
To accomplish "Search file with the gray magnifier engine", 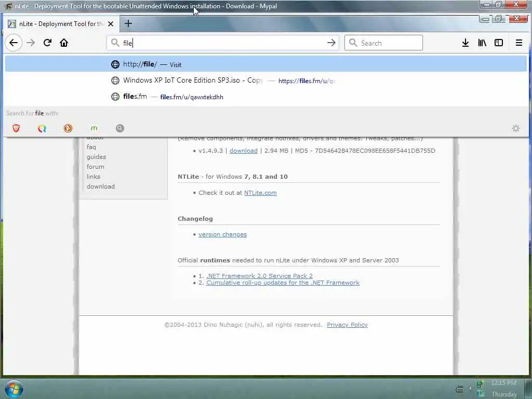I will click(120, 128).
